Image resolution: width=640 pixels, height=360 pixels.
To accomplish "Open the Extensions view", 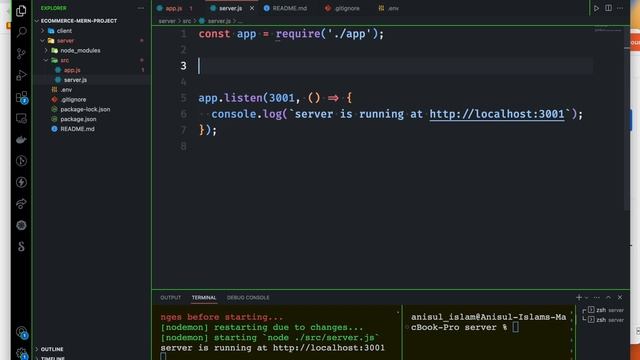I will pyautogui.click(x=21, y=97).
